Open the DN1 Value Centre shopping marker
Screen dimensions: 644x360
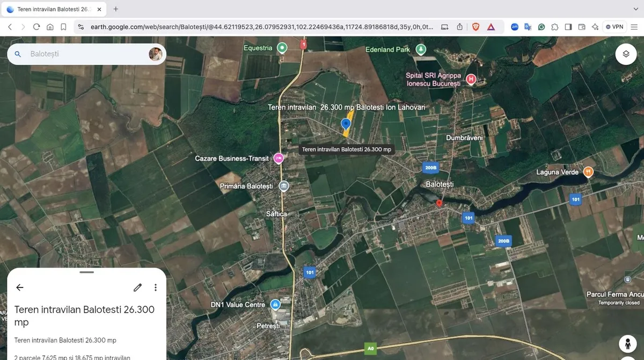[275, 305]
